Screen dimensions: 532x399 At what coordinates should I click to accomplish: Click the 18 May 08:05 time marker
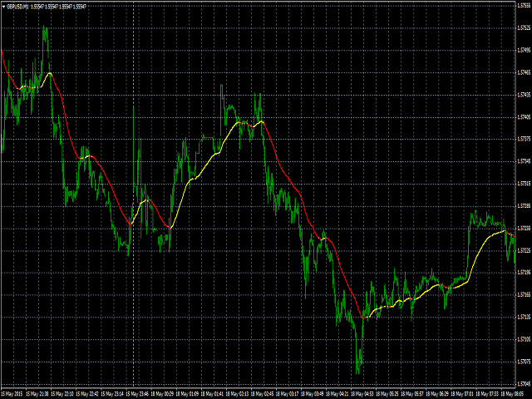tap(512, 394)
